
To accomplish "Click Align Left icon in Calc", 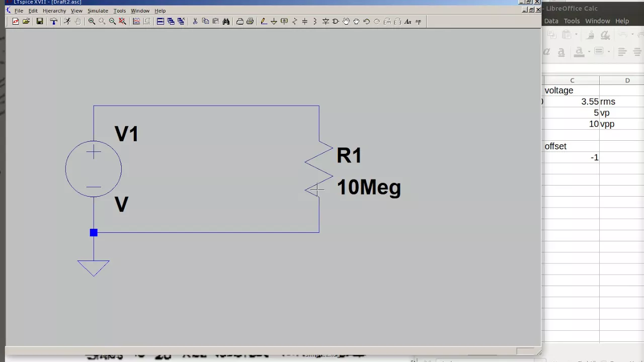I will 622,52.
